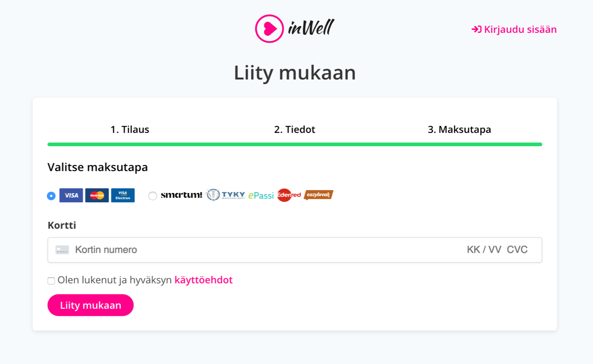Screen dimensions: 593x364
Task: Click the pink Liity mukaan button
Action: point(91,305)
